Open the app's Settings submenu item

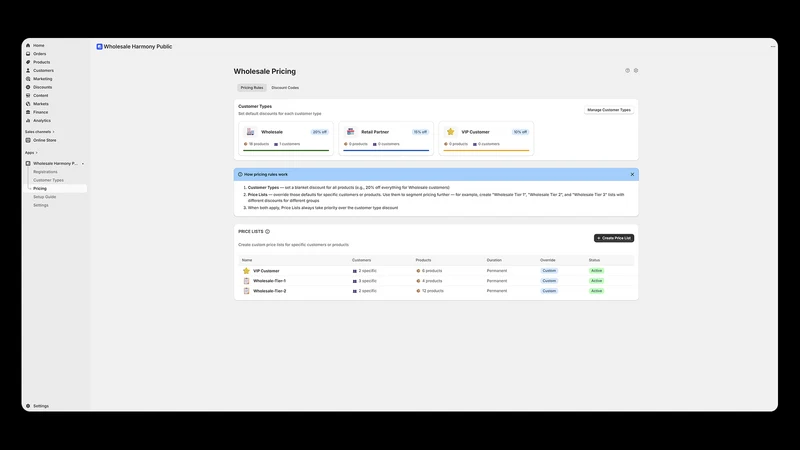click(x=41, y=205)
